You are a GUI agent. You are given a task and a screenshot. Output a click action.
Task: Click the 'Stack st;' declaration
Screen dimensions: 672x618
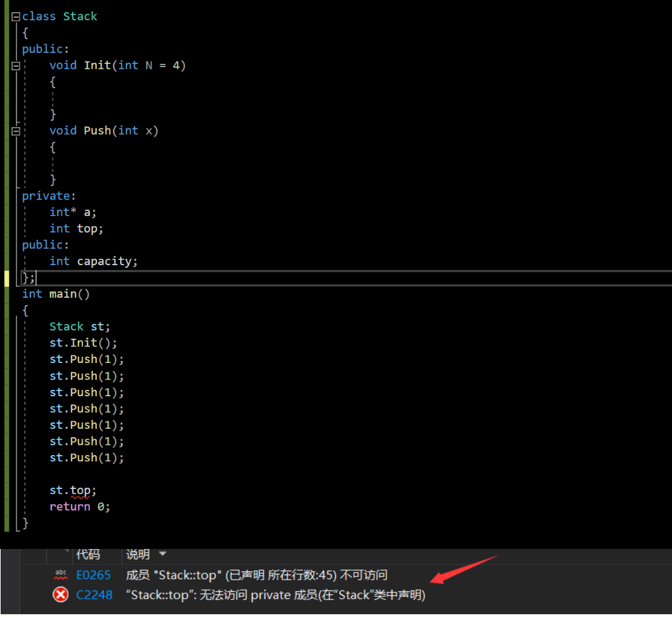tap(80, 327)
